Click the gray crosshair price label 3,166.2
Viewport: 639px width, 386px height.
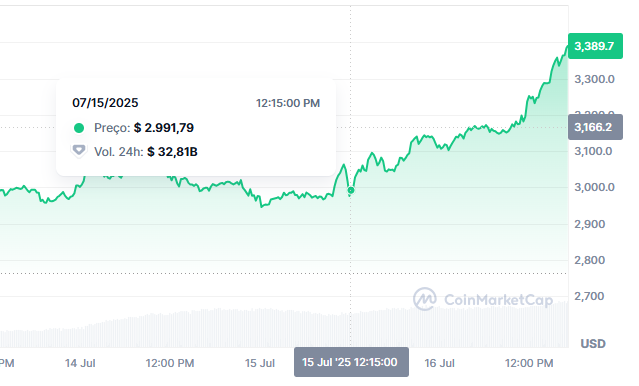coord(595,127)
